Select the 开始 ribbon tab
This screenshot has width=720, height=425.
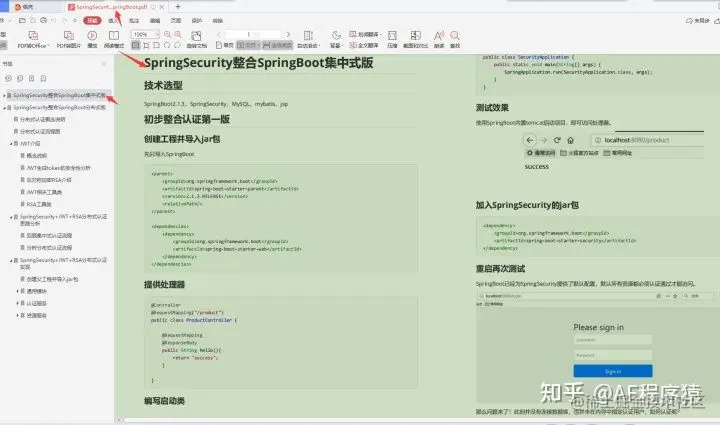tap(92, 21)
